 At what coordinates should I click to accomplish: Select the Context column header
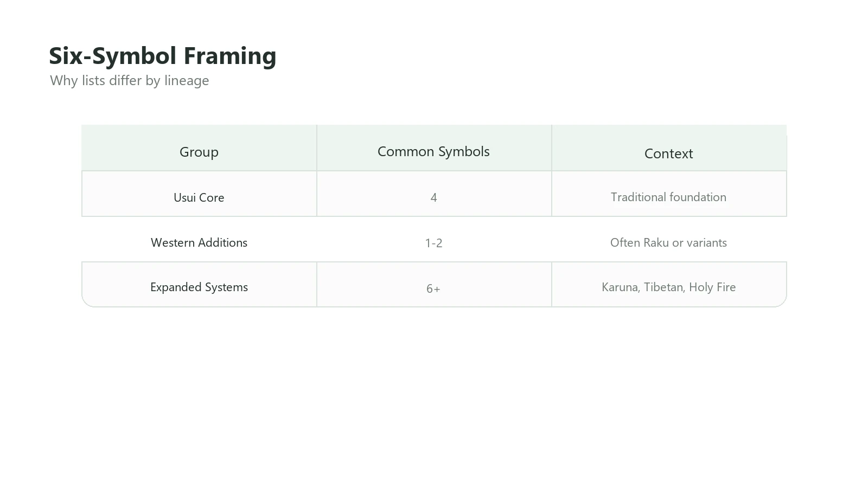[x=669, y=148]
